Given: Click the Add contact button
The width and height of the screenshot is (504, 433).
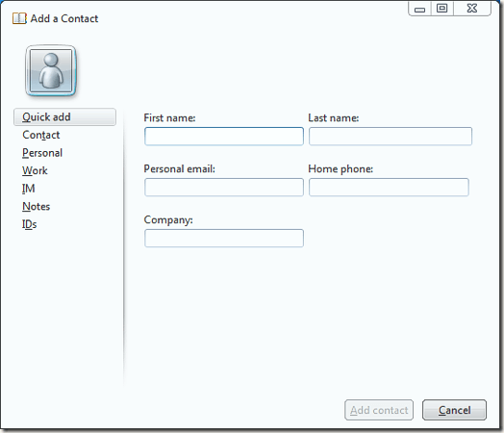Looking at the screenshot, I should click(x=379, y=410).
